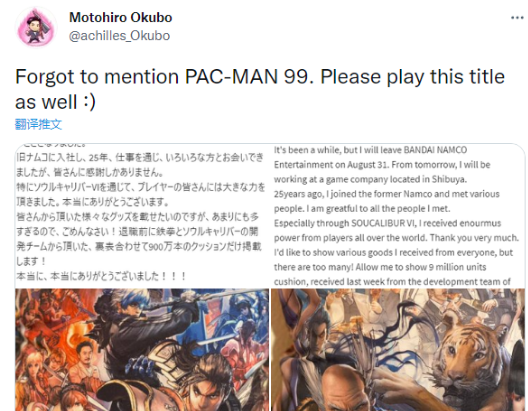The height and width of the screenshot is (411, 528).
Task: Open the tweet's three-dot more options menu
Action: coord(517,18)
